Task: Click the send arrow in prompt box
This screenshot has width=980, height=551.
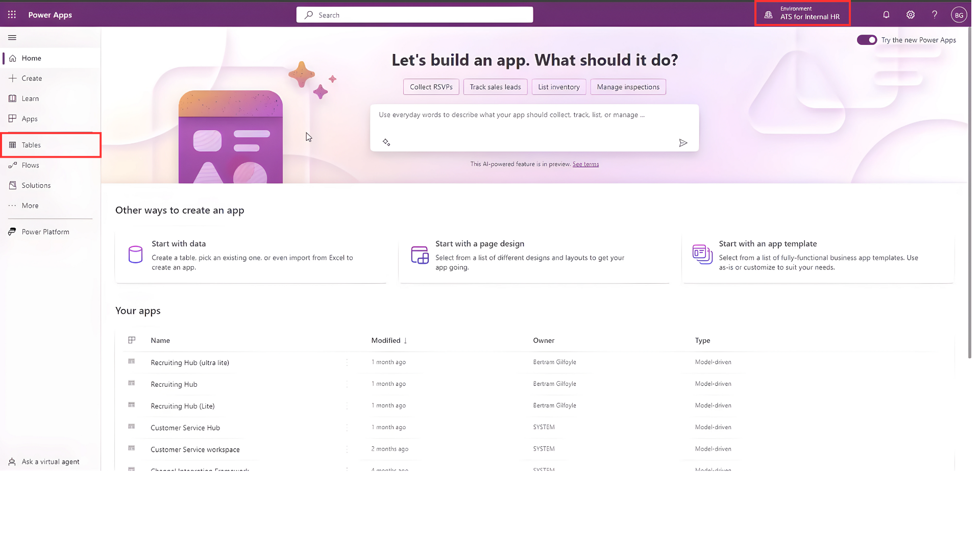Action: tap(683, 143)
